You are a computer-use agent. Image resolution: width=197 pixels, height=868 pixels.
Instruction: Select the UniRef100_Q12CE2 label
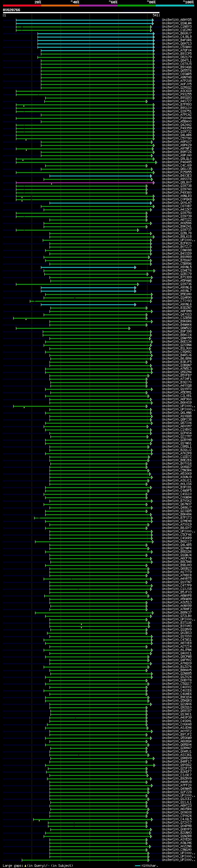pos(177,799)
